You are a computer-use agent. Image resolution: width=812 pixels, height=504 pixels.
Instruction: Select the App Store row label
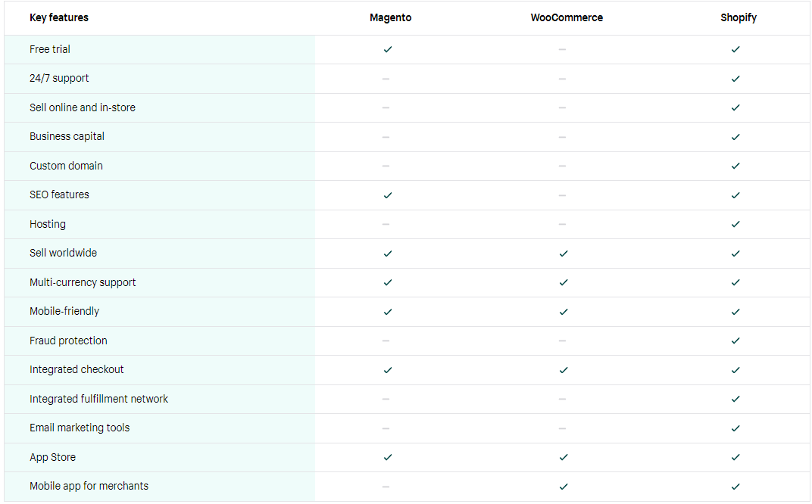pyautogui.click(x=53, y=457)
